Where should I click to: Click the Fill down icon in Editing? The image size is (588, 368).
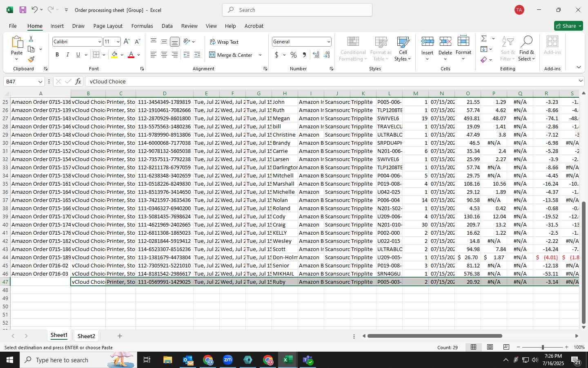click(x=484, y=49)
